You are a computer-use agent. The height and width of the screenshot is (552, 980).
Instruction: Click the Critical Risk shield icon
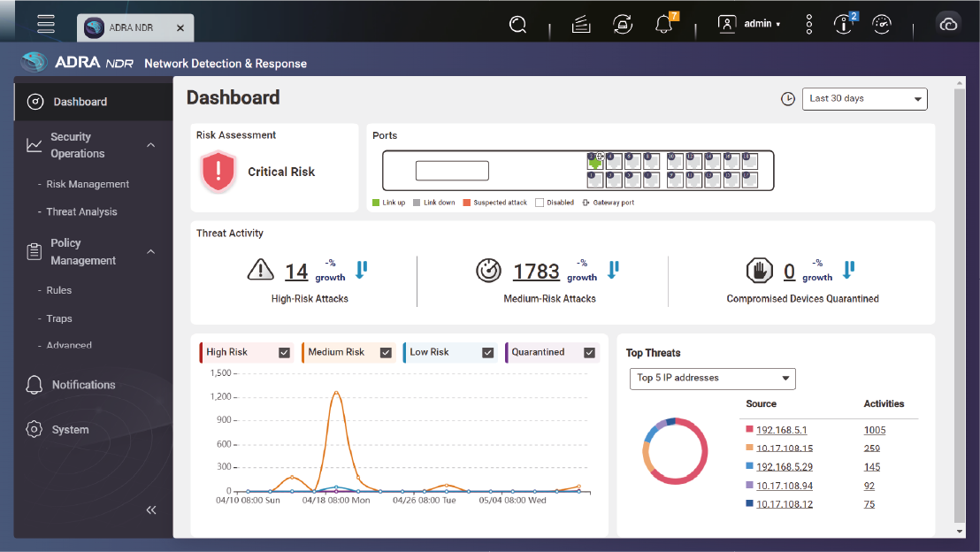click(x=218, y=172)
